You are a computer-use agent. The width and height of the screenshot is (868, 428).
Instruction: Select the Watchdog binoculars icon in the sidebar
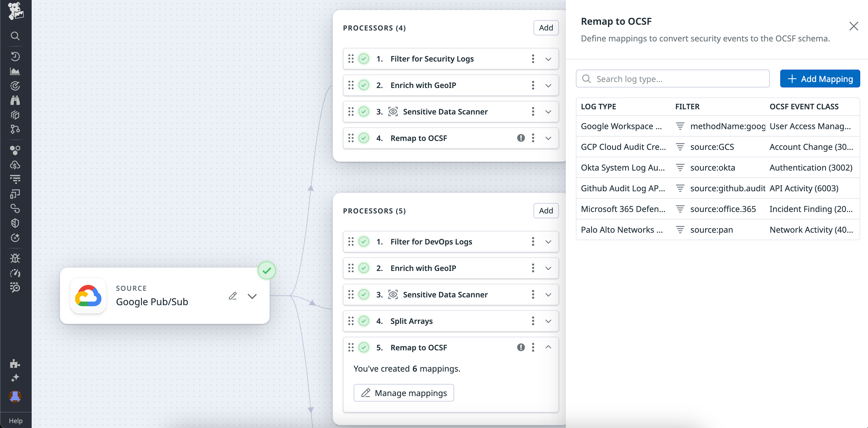(15, 100)
